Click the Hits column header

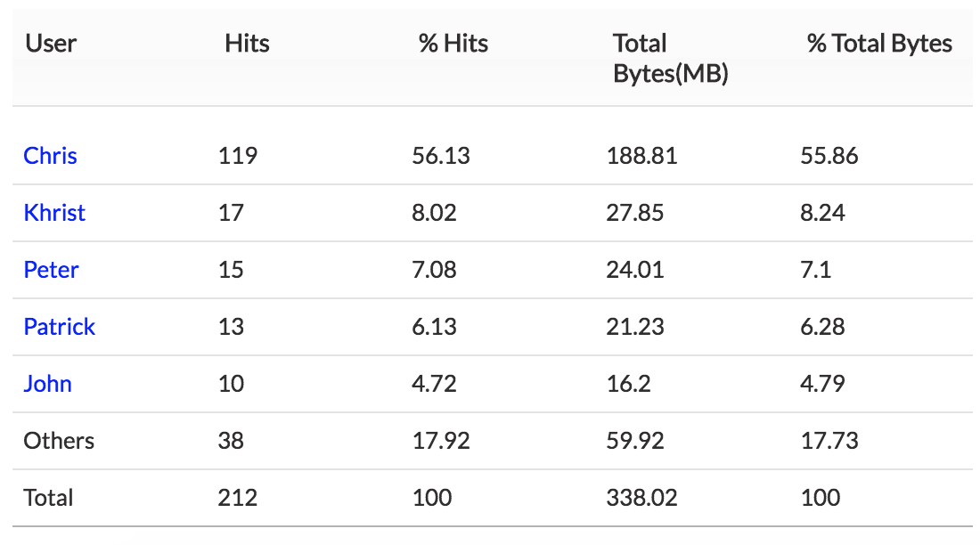[247, 44]
